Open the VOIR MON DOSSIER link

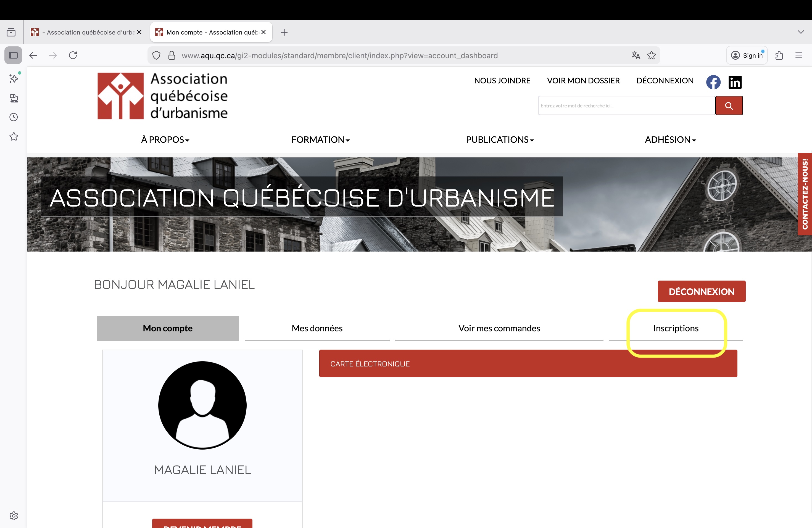(x=583, y=80)
